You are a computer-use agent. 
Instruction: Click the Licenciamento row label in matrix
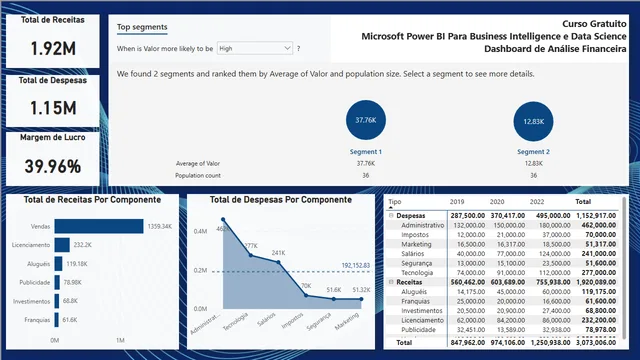[x=422, y=320]
